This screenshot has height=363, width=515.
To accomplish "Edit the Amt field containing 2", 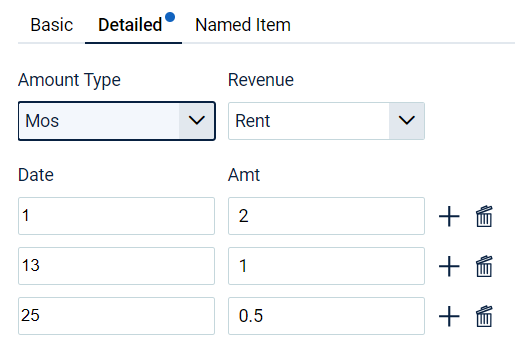I will (x=326, y=216).
